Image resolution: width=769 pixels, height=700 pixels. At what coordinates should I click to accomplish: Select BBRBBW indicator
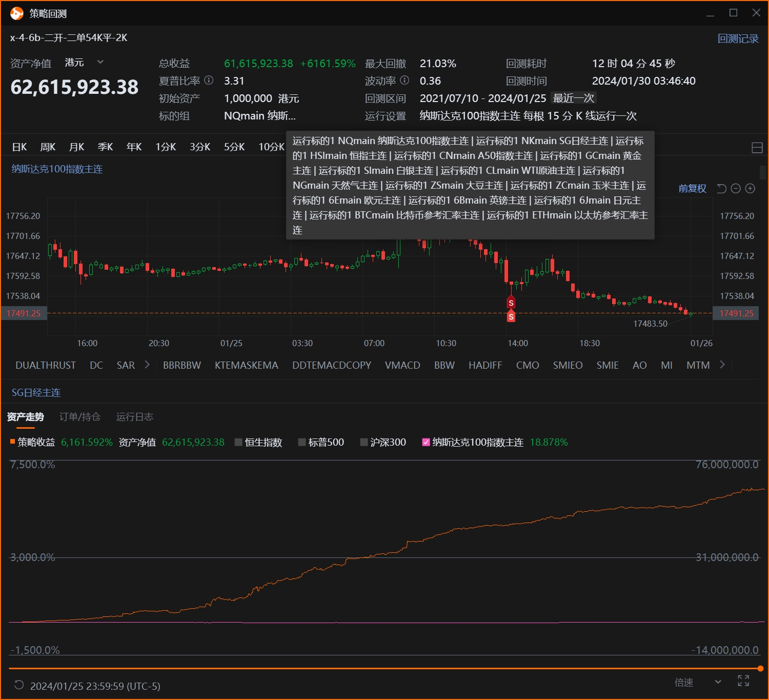[x=182, y=365]
